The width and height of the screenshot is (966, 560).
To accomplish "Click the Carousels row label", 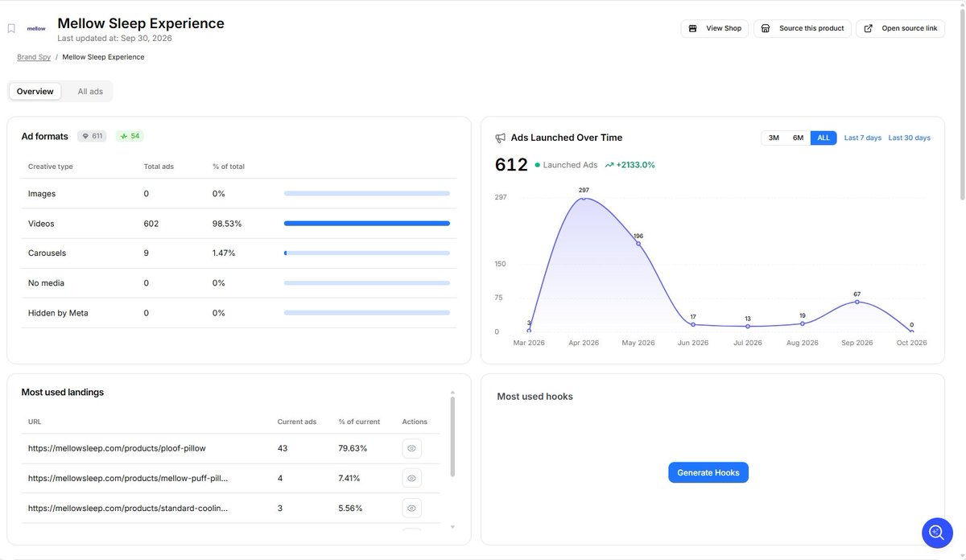I will [47, 253].
